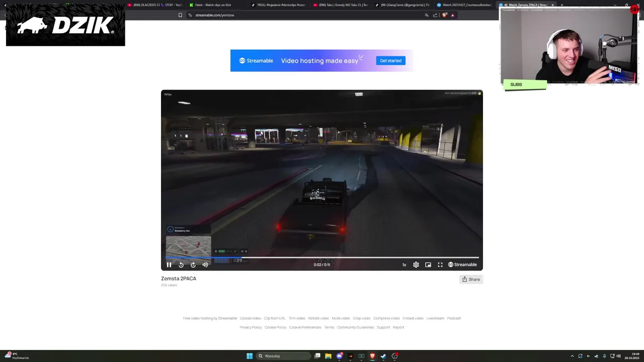Click the Upload video footer link

251,318
